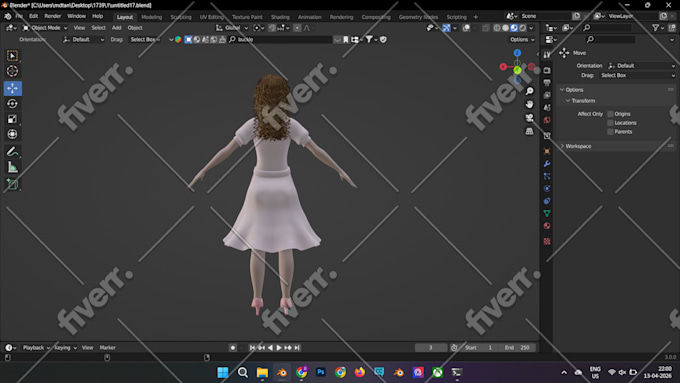Open the Render properties tab

coord(547,70)
